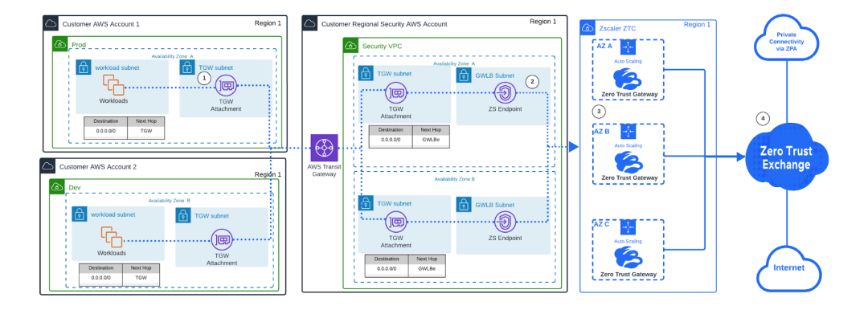Click Zero Trust Gateway logo in AZ C
The height and width of the screenshot is (310, 868).
coord(628,258)
